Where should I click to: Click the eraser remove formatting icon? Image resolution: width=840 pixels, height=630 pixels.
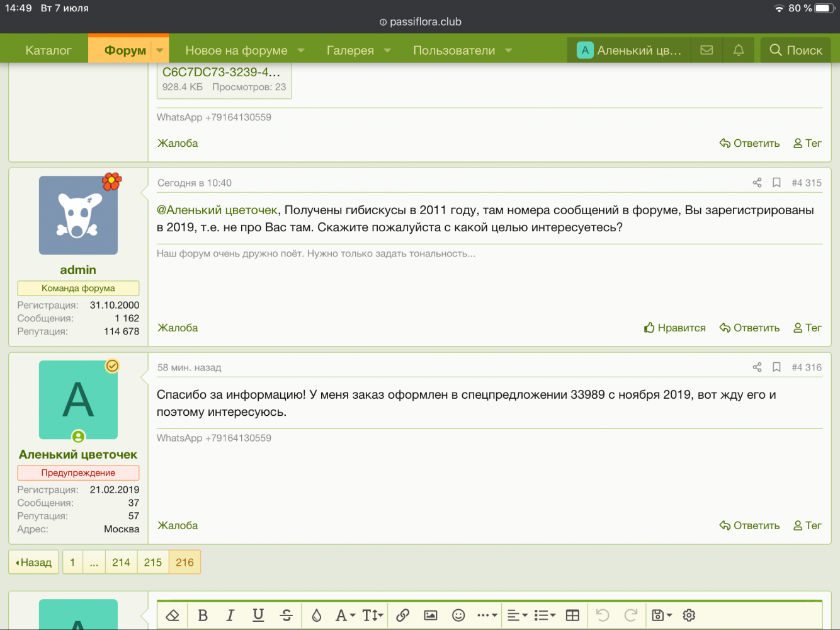173,616
